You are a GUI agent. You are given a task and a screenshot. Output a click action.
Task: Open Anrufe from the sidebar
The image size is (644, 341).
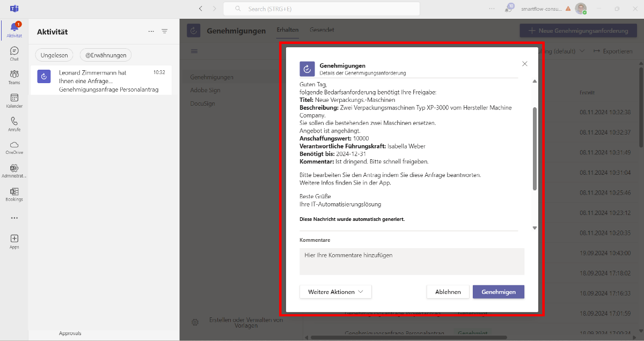13,122
